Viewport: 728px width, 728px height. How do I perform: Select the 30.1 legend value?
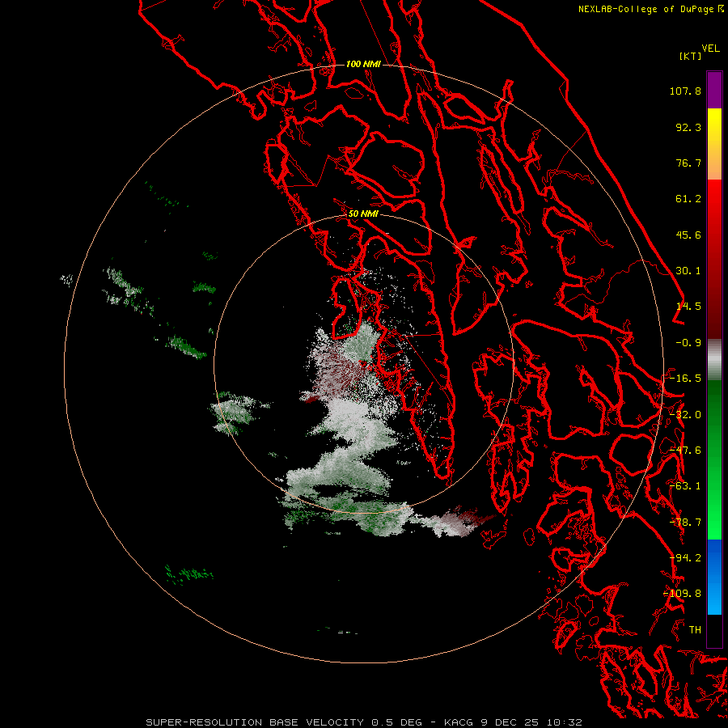point(688,271)
